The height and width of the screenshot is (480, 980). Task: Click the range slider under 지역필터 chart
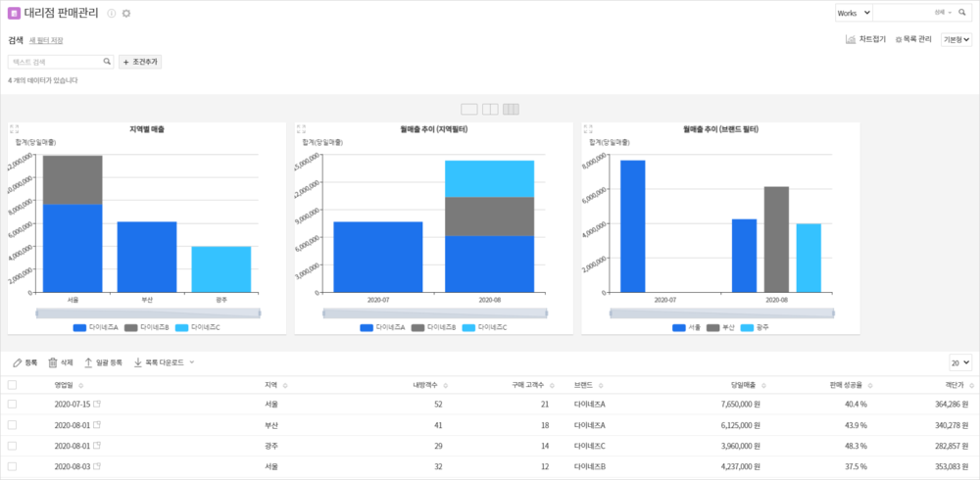[435, 312]
